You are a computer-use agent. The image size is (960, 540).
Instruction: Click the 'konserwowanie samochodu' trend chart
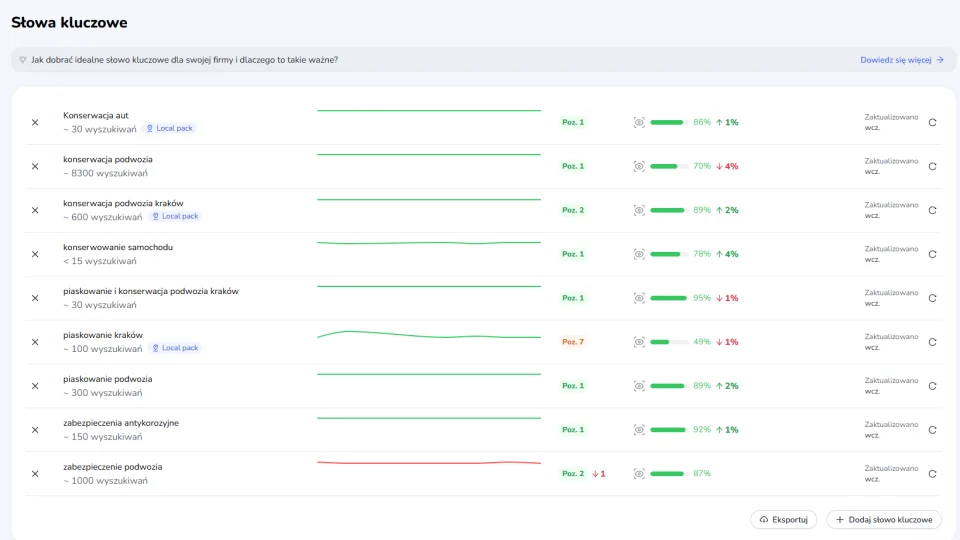[x=429, y=243]
